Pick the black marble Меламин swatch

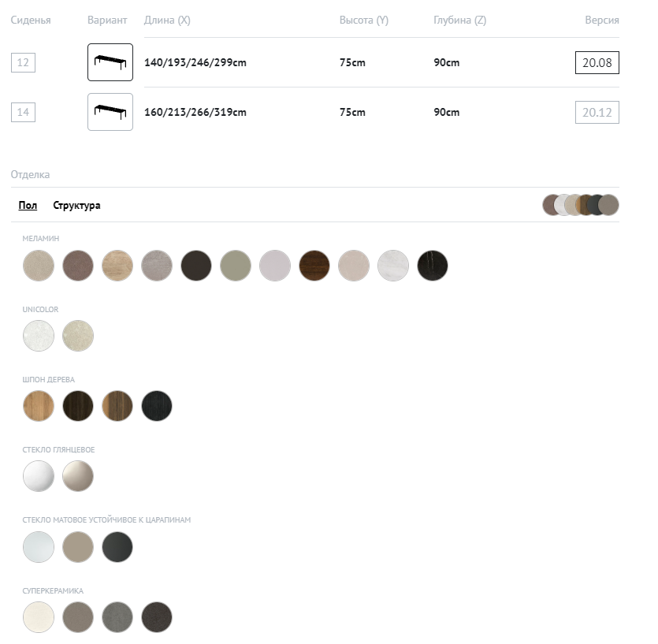coord(433,266)
